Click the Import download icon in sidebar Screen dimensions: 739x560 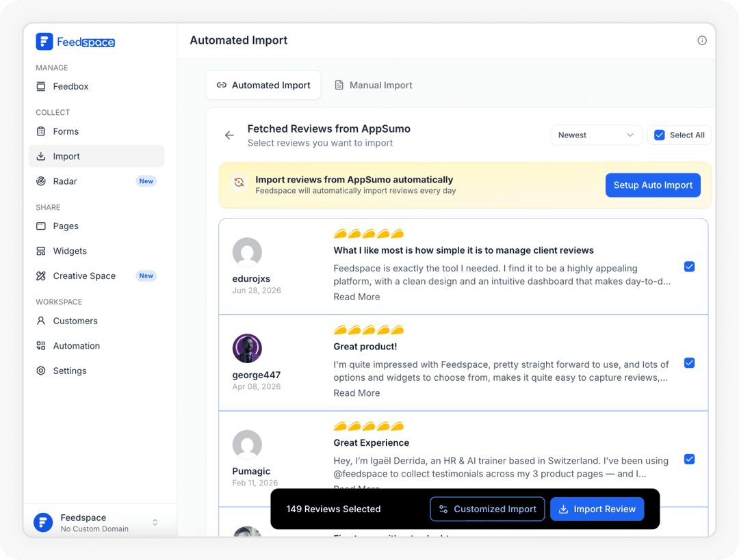[x=41, y=156]
